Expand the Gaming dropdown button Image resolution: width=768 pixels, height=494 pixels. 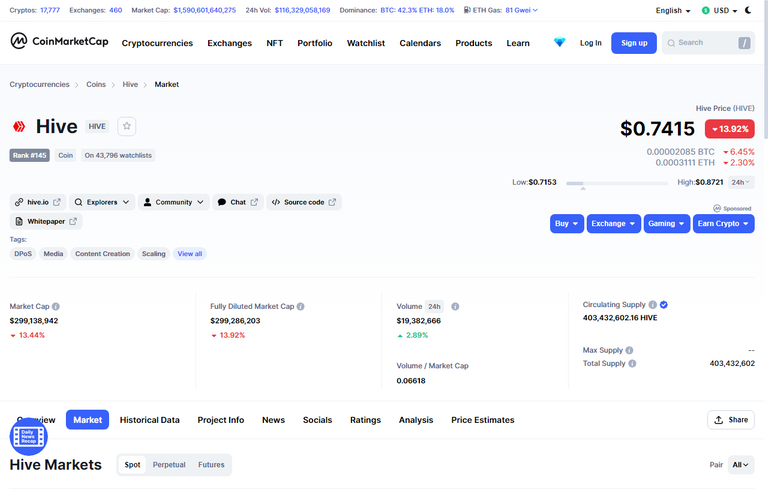pos(667,224)
